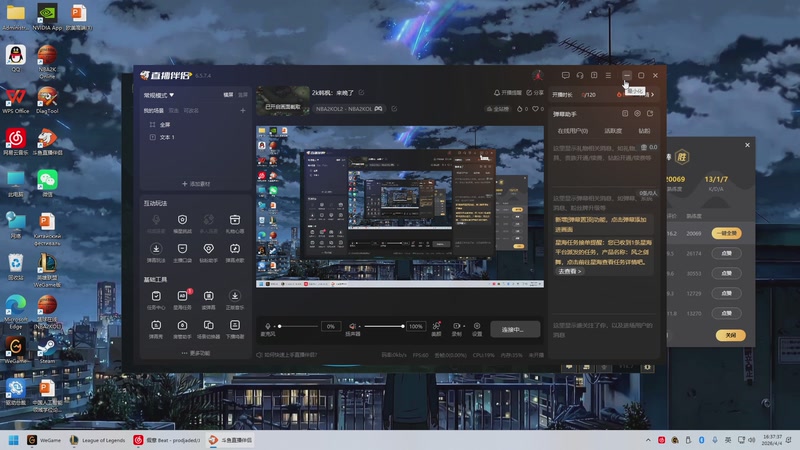The width and height of the screenshot is (800, 450).
Task: Expand the 开播时长 chevron arrow
Action: [652, 94]
